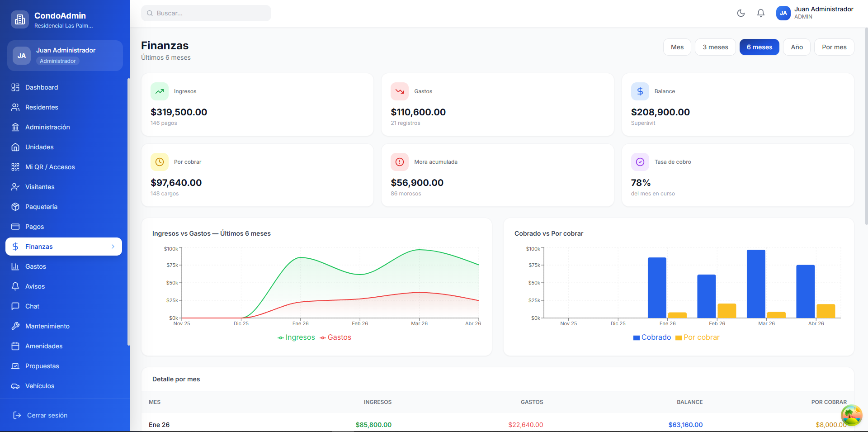Select the Por mes period tab
Viewport: 868px width, 432px height.
click(x=834, y=47)
